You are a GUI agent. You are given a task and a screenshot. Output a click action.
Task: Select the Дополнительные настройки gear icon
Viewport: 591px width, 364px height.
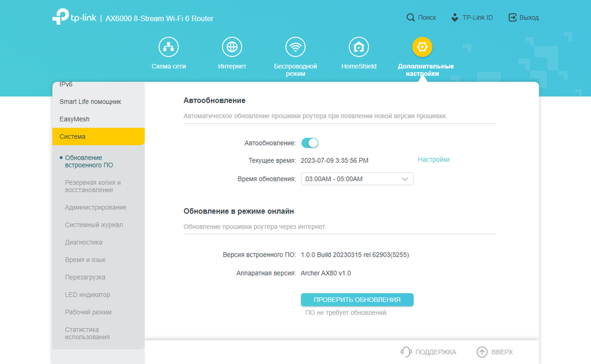click(x=422, y=47)
